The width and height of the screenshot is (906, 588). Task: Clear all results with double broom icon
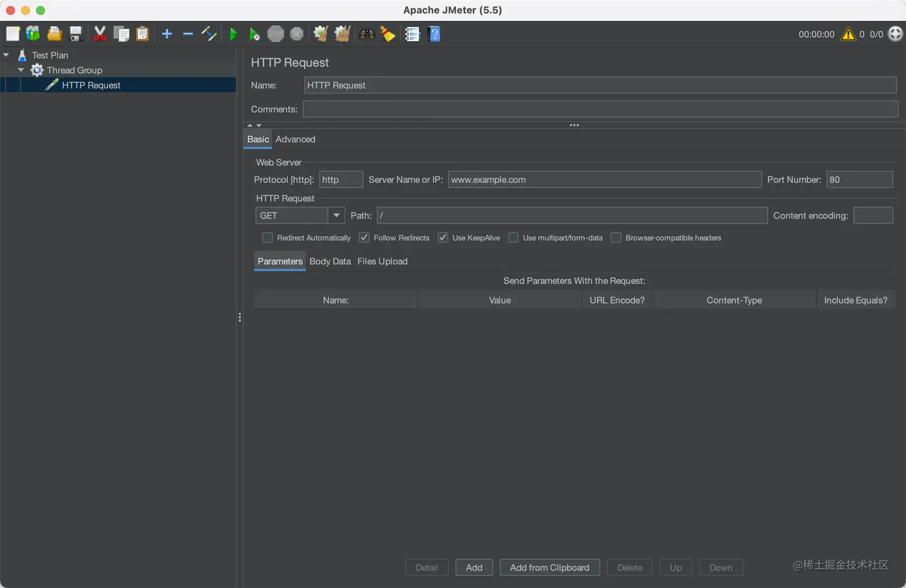(342, 34)
